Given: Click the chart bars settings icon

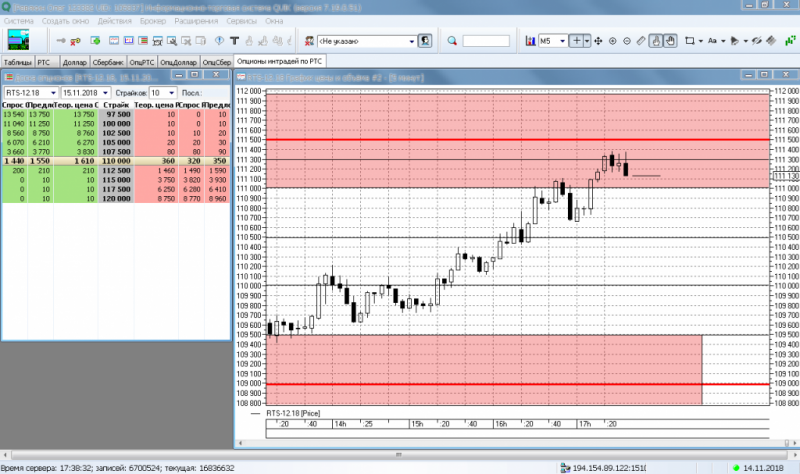Looking at the screenshot, I should pyautogui.click(x=531, y=41).
